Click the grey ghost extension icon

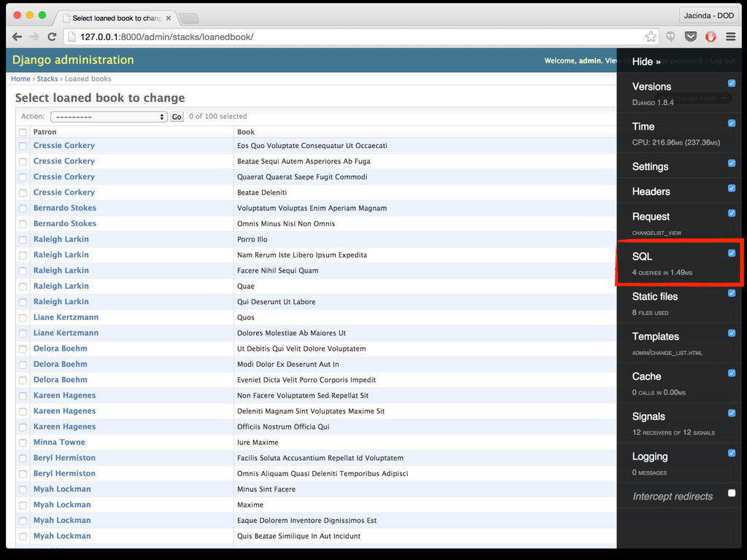[670, 36]
